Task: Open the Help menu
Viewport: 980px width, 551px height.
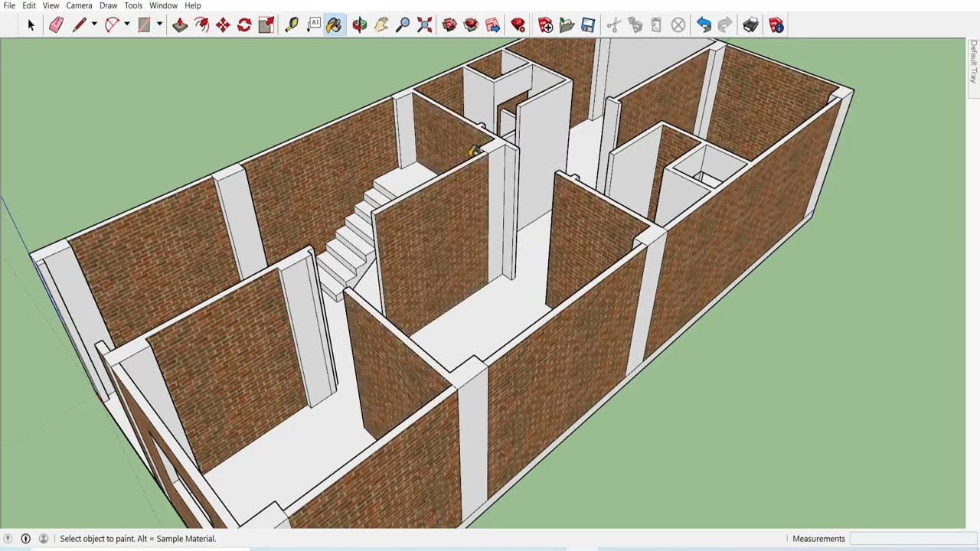Action: [x=192, y=5]
